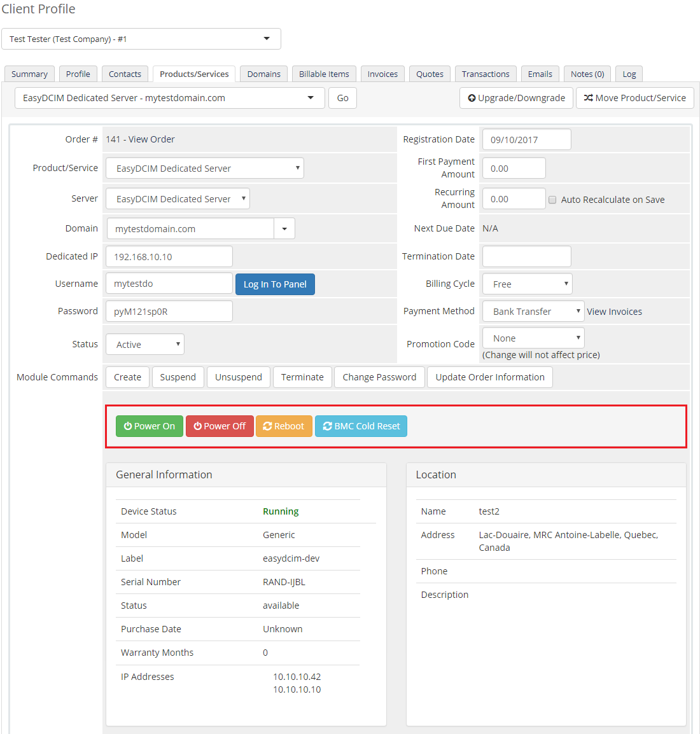Click the Log In To Panel button

275,284
